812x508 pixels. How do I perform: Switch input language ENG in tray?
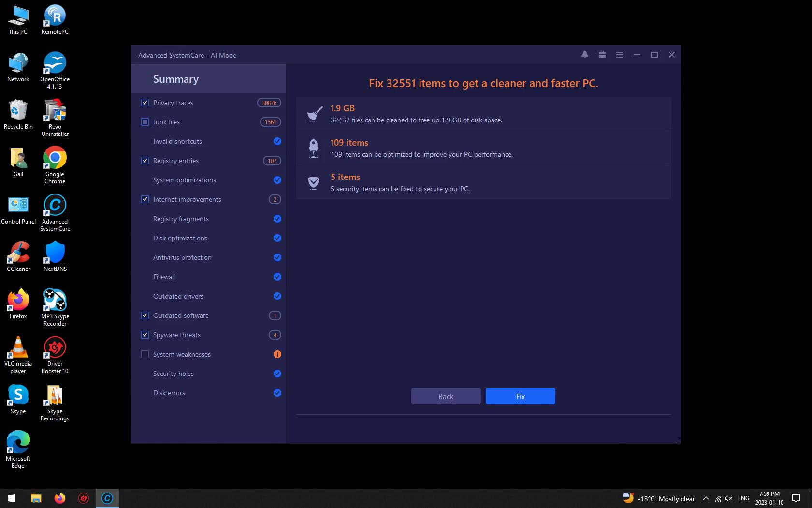tap(744, 498)
